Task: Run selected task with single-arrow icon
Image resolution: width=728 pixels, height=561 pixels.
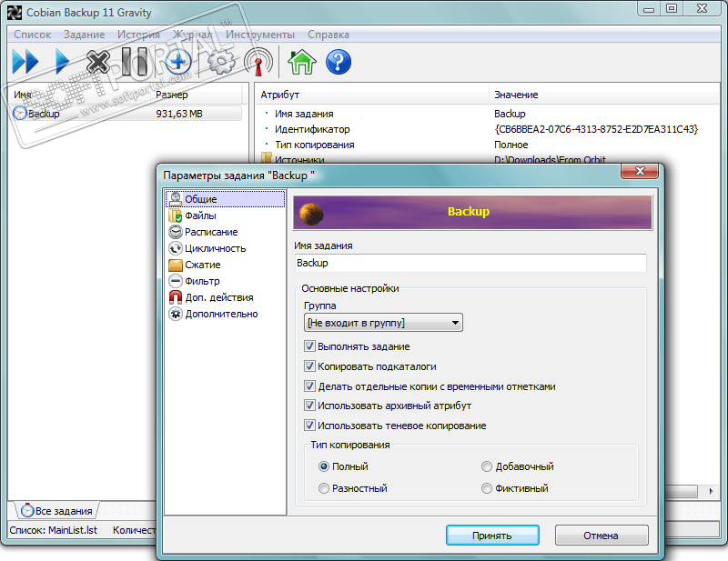Action: [x=62, y=61]
